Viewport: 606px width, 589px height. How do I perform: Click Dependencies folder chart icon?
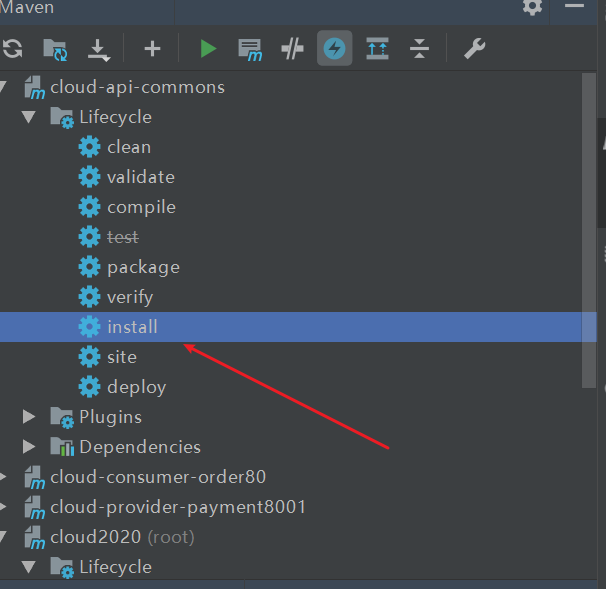coord(62,447)
